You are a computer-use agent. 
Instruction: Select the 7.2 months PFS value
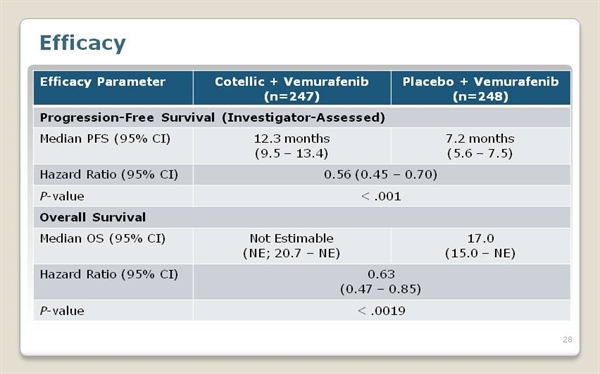click(x=480, y=139)
